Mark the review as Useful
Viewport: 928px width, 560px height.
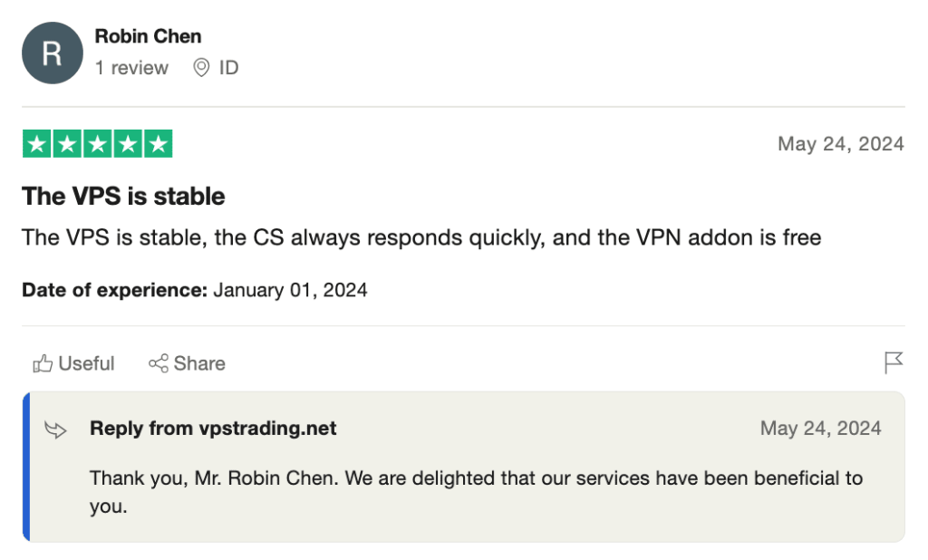coord(73,363)
